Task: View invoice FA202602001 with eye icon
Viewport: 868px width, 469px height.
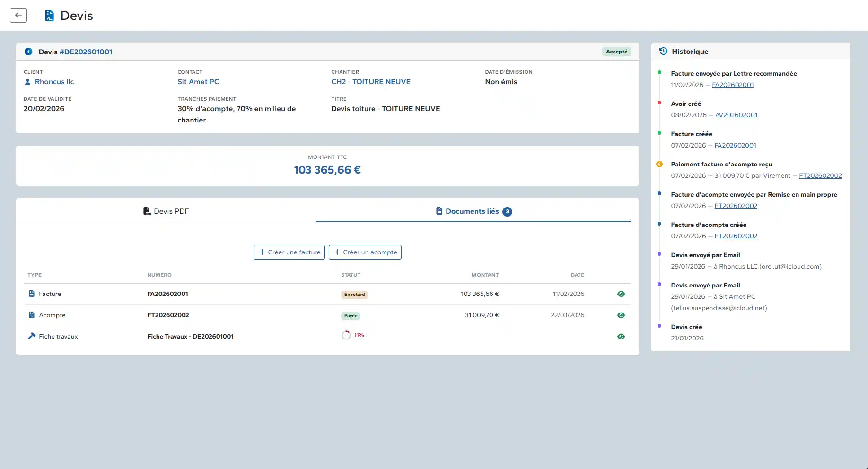Action: [x=621, y=294]
